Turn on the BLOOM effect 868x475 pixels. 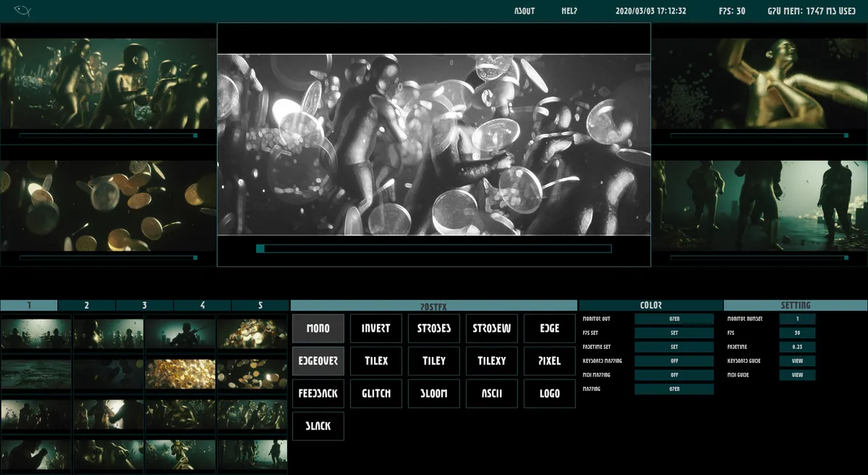[434, 393]
